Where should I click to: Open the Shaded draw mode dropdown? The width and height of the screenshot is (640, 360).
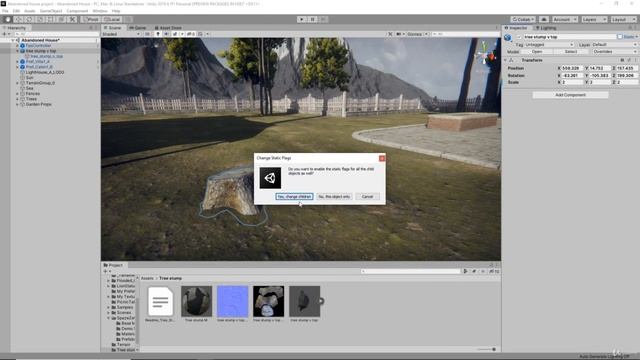coord(121,34)
